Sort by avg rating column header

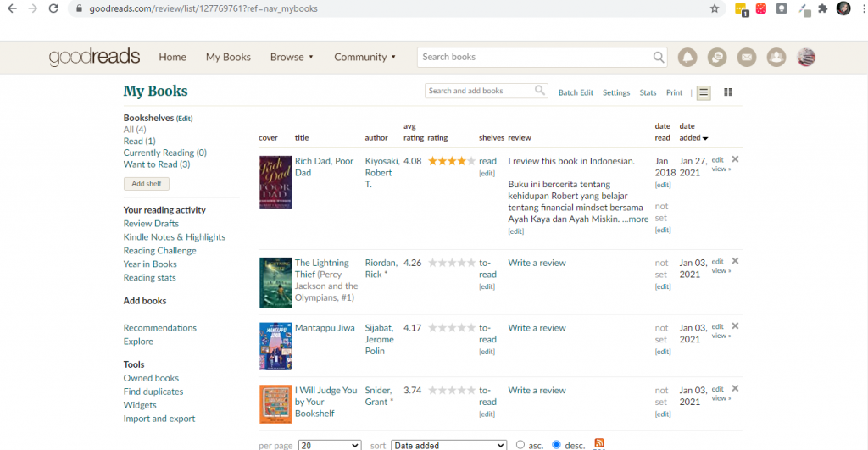414,131
